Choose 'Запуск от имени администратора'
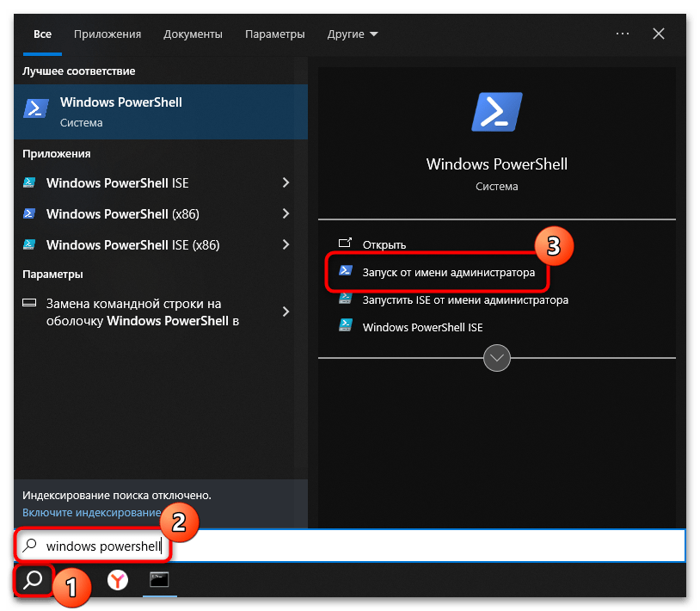 click(449, 273)
